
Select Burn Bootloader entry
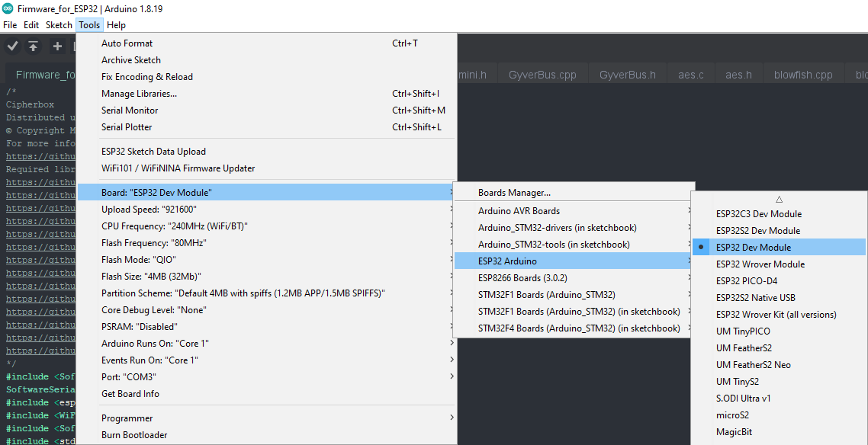click(x=267, y=435)
